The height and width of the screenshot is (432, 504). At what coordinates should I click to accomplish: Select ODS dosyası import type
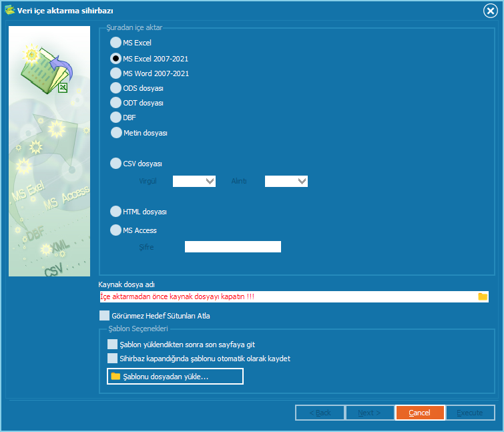115,87
